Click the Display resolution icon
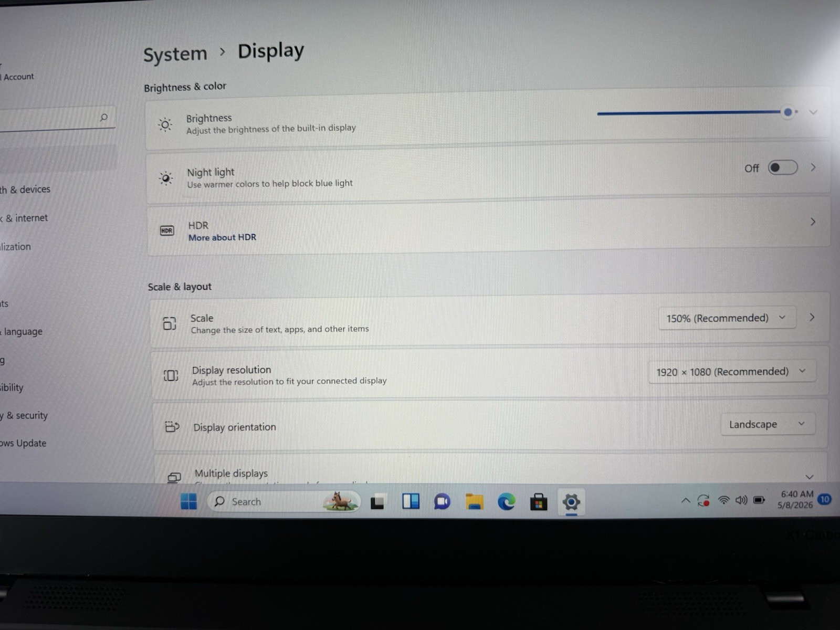This screenshot has width=840, height=630. [171, 375]
